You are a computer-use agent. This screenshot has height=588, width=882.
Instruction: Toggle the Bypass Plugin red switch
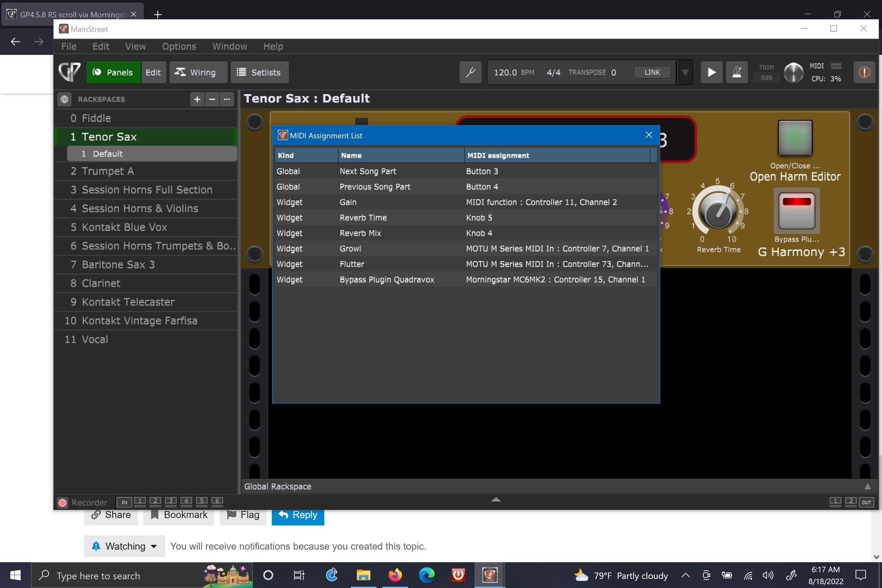pos(797,210)
